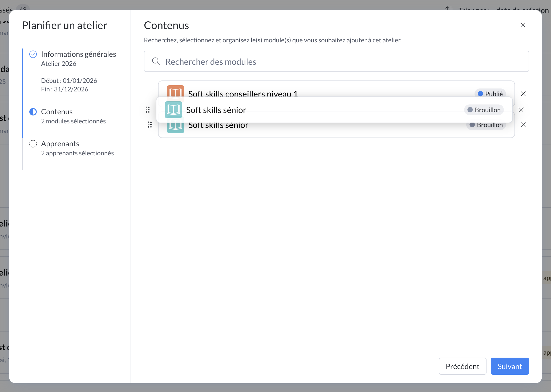551x392 pixels.
Task: Remove the bottom Soft skills sénior row
Action: tap(523, 125)
